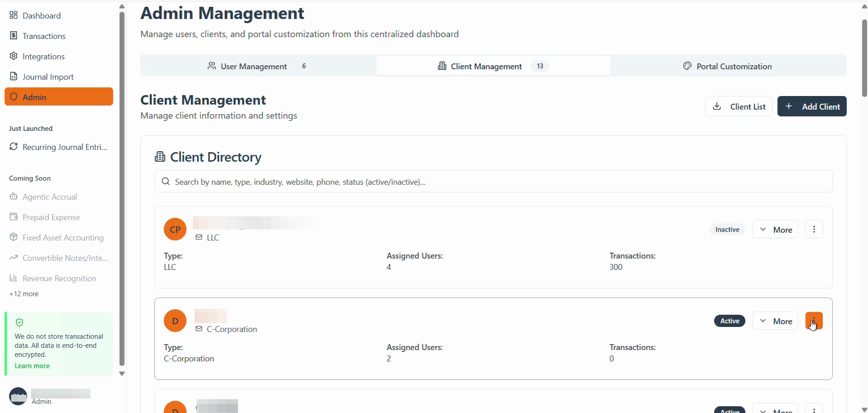868x413 pixels.
Task: Open Agentic Accrual coming soon item
Action: coord(59,197)
